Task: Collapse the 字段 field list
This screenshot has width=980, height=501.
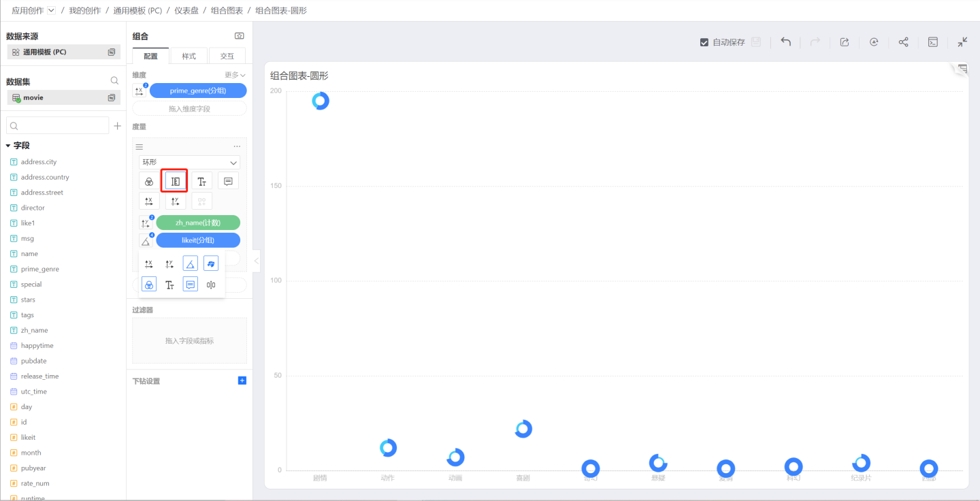Action: point(8,146)
